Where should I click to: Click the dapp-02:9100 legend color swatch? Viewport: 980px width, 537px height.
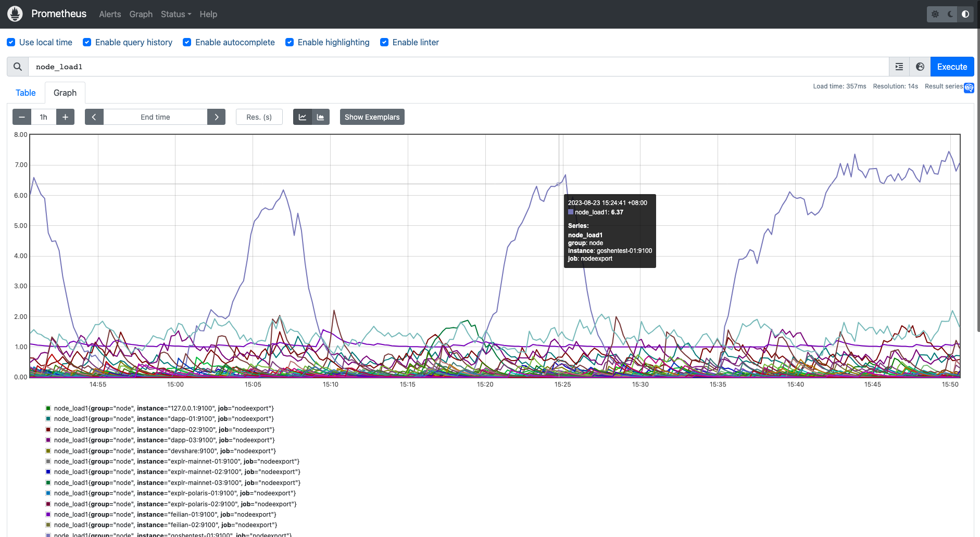tap(48, 430)
